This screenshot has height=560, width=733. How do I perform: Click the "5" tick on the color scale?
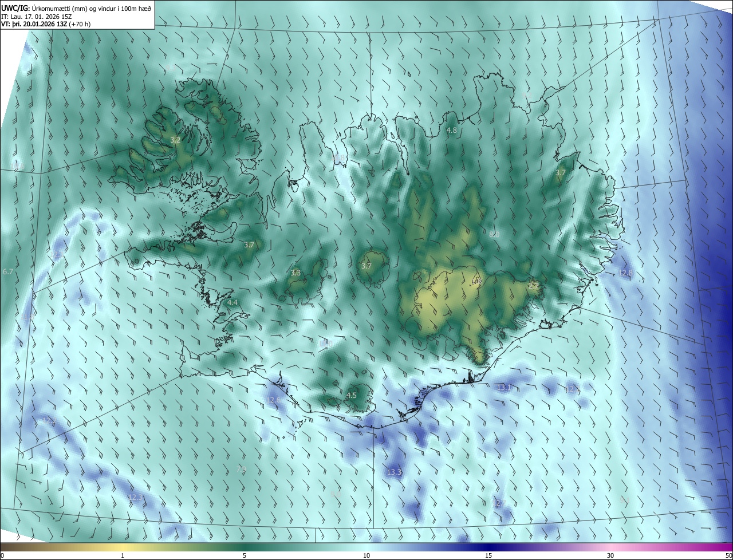pyautogui.click(x=245, y=555)
